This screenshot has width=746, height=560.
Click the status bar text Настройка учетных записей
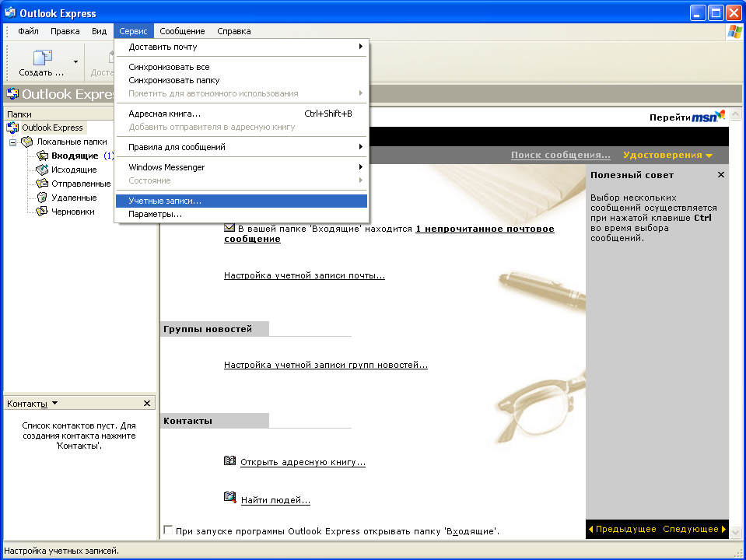click(61, 551)
